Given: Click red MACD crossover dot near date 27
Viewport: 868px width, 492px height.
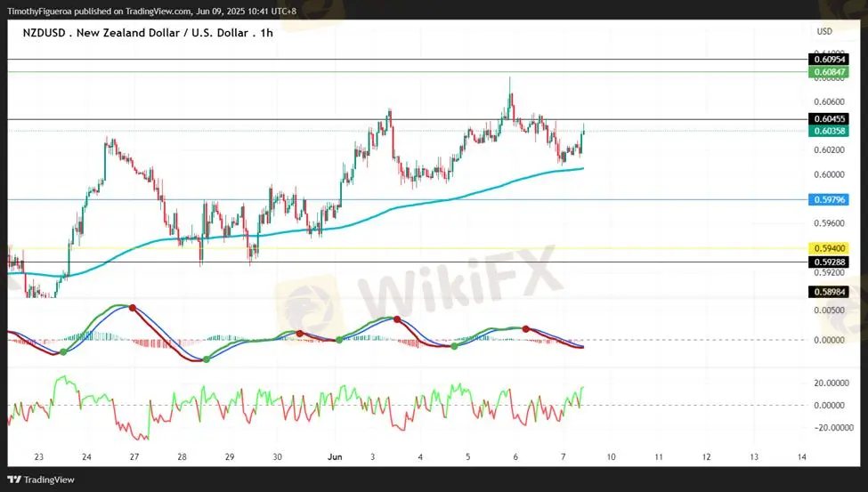Looking at the screenshot, I should click(x=133, y=308).
